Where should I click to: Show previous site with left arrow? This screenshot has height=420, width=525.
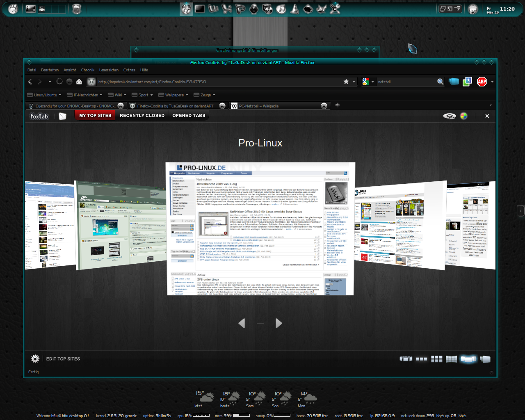point(242,323)
